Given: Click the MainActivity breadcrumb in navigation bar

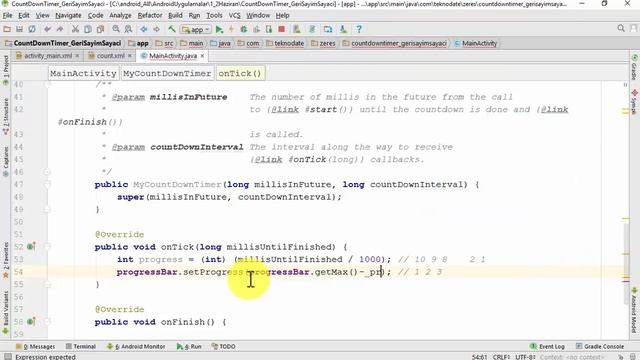Looking at the screenshot, I should 476,43.
